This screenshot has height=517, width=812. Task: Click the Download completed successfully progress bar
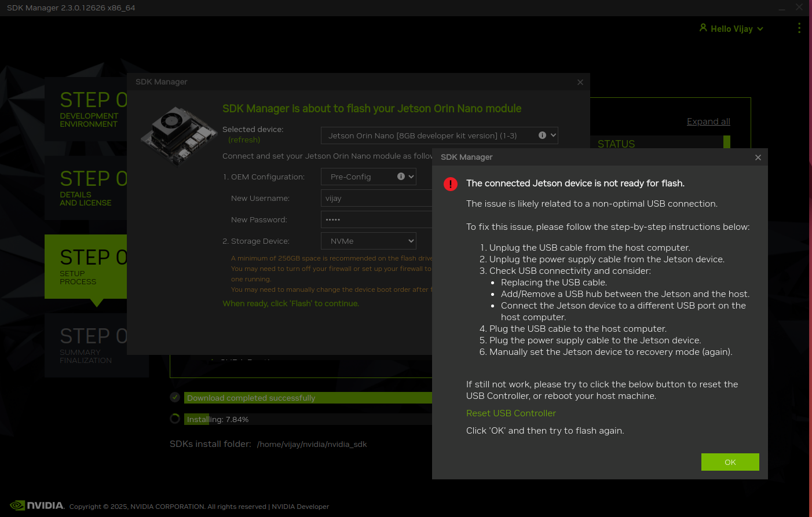(x=308, y=398)
